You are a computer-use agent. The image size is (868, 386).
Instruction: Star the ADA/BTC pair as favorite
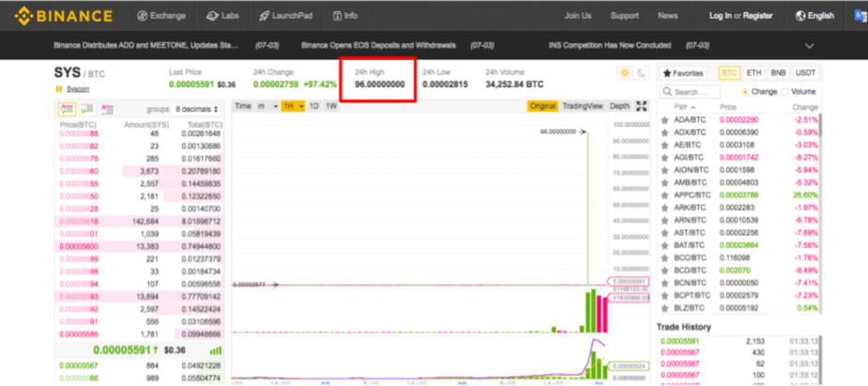pyautogui.click(x=665, y=120)
